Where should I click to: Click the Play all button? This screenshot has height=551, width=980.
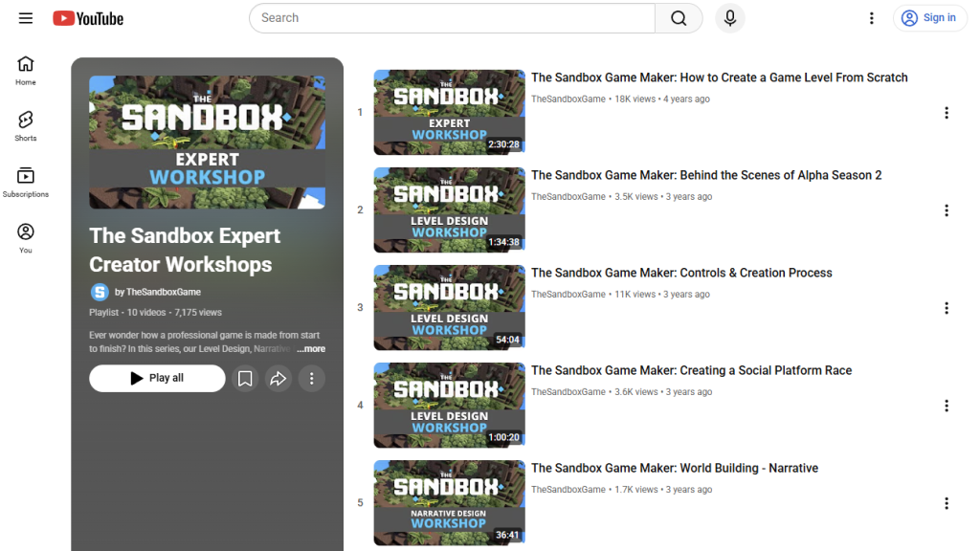(157, 378)
